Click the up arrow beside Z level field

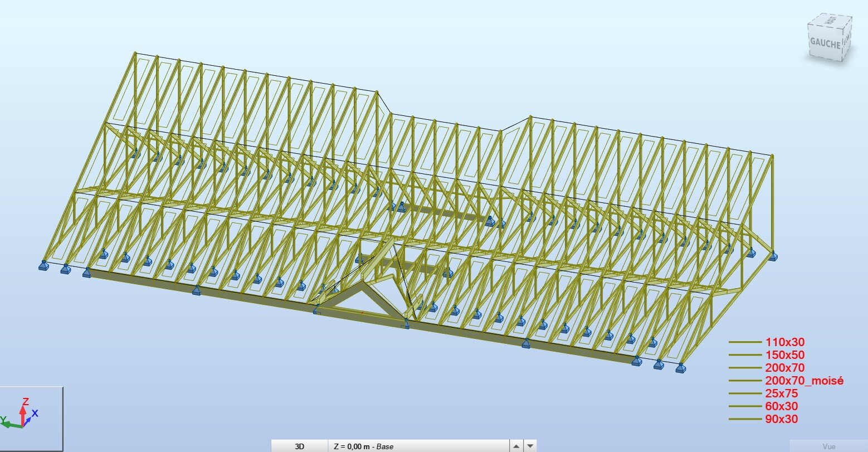pos(516,446)
